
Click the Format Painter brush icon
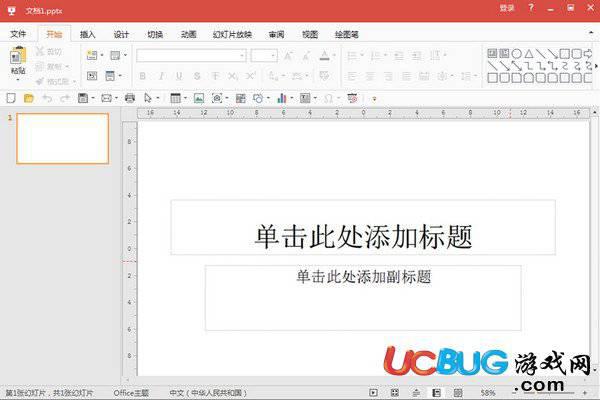pyautogui.click(x=40, y=81)
